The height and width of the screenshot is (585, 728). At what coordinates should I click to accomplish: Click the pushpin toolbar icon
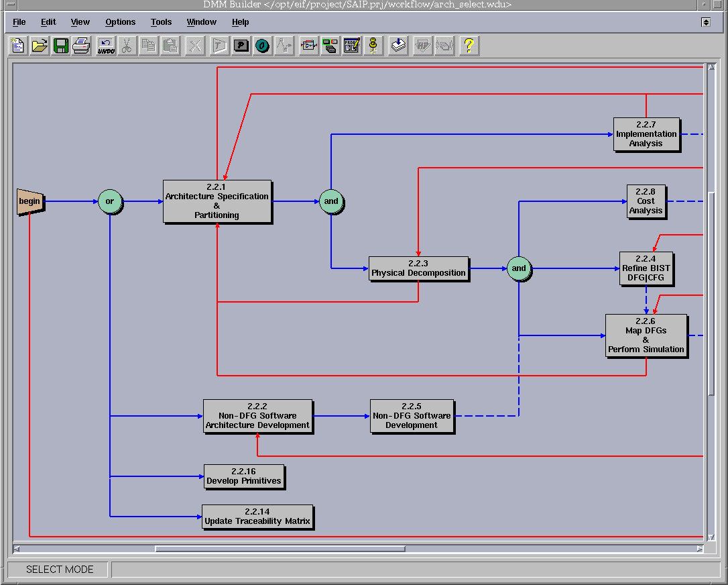tap(373, 46)
